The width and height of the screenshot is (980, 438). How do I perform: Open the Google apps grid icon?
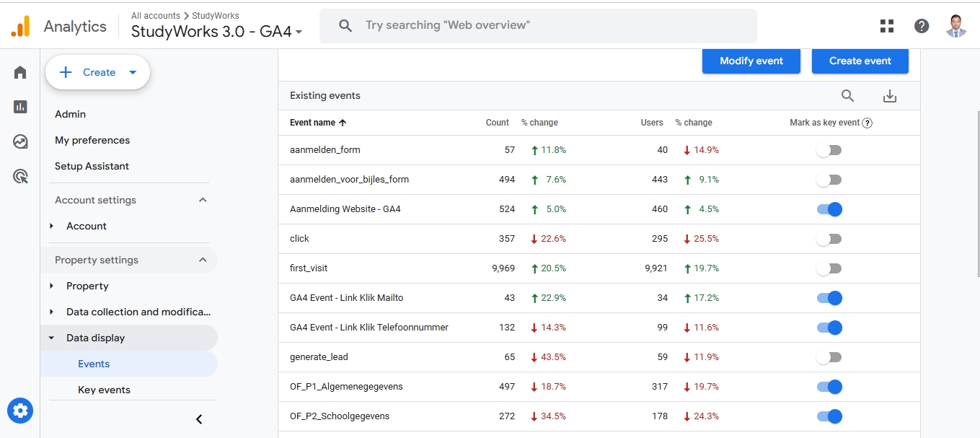tap(887, 26)
